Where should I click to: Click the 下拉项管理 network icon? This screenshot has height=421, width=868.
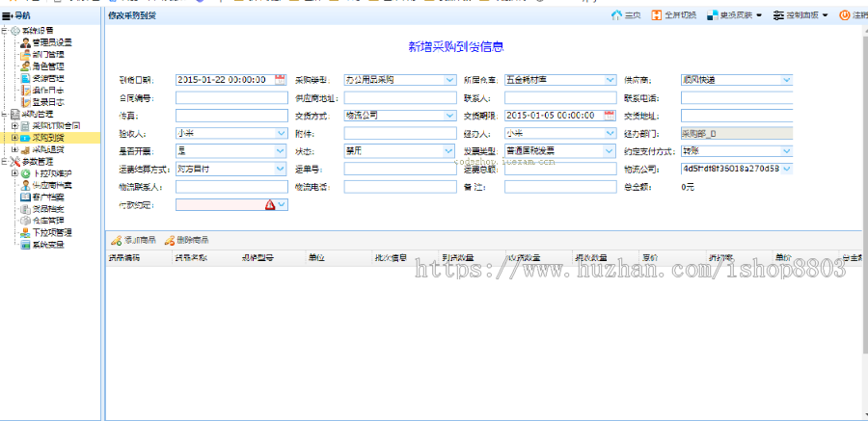coord(25,233)
